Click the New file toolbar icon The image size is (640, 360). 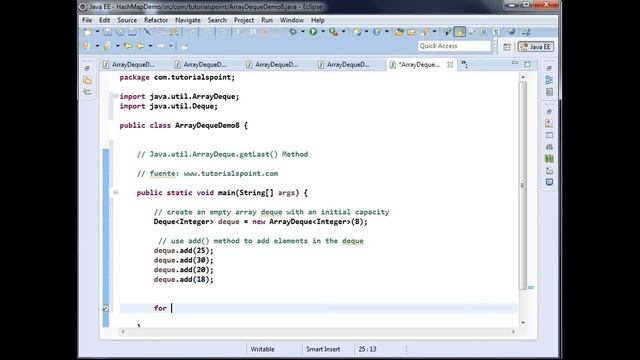pos(87,32)
